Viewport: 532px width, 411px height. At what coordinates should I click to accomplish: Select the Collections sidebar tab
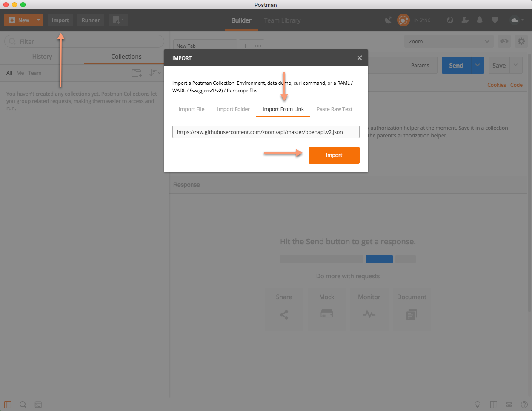click(x=126, y=57)
